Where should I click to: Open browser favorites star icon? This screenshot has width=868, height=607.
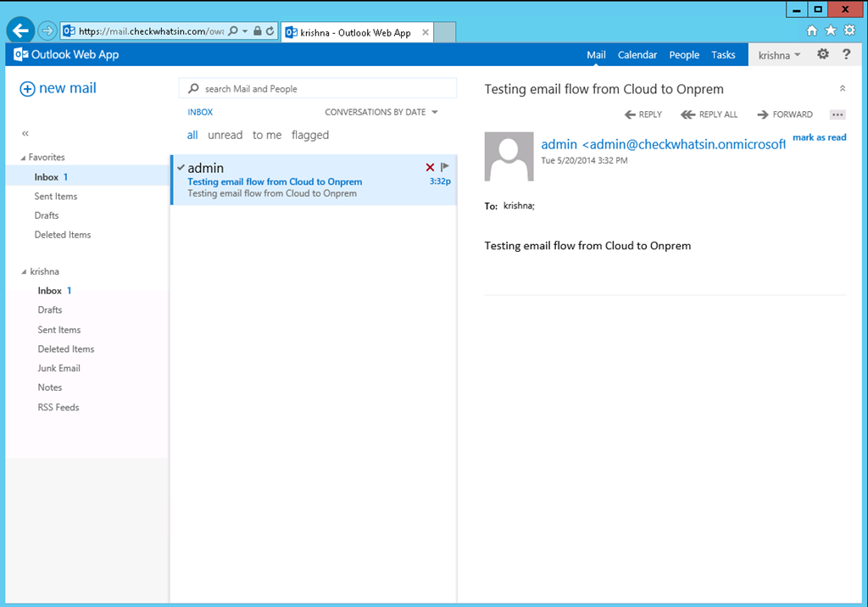point(831,31)
